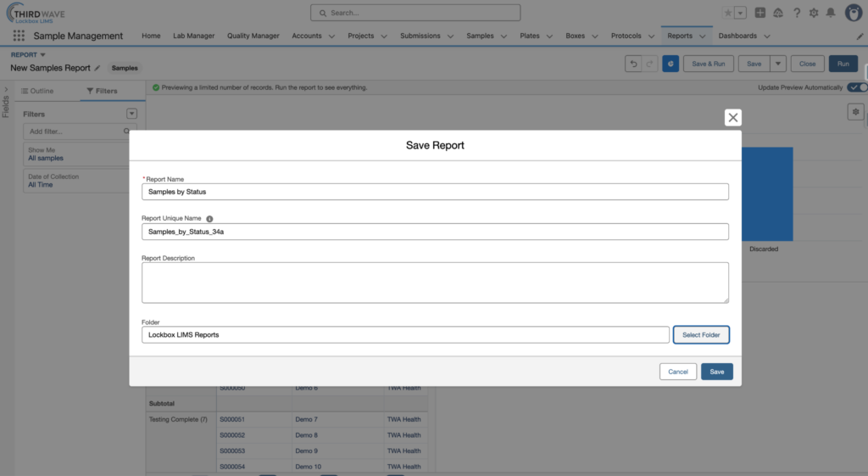Switch to the Outline tab
Screen dimensions: 868x476
click(x=37, y=91)
